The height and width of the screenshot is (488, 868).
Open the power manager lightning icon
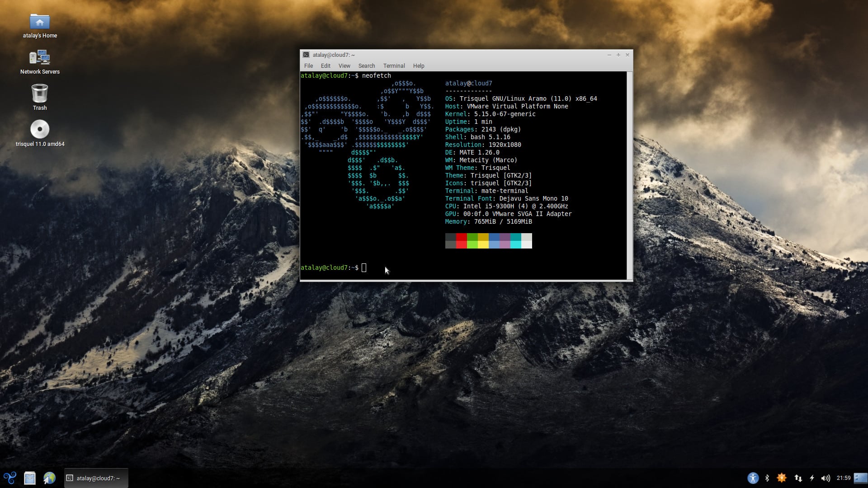click(812, 478)
